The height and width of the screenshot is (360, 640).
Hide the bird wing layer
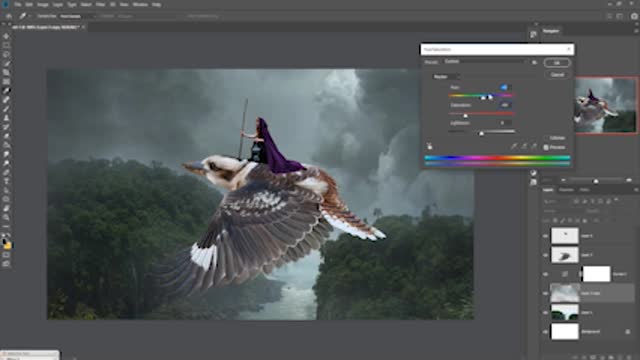[545, 255]
